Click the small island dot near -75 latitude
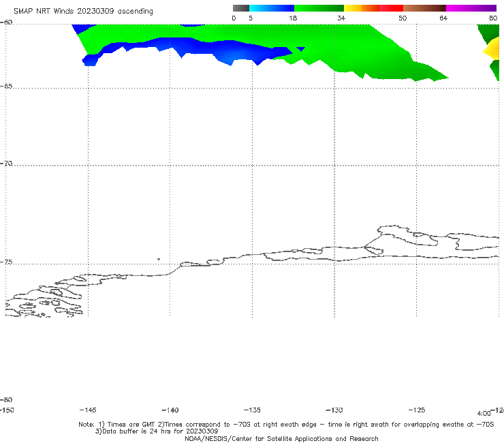This screenshot has width=504, height=443. coord(159,259)
